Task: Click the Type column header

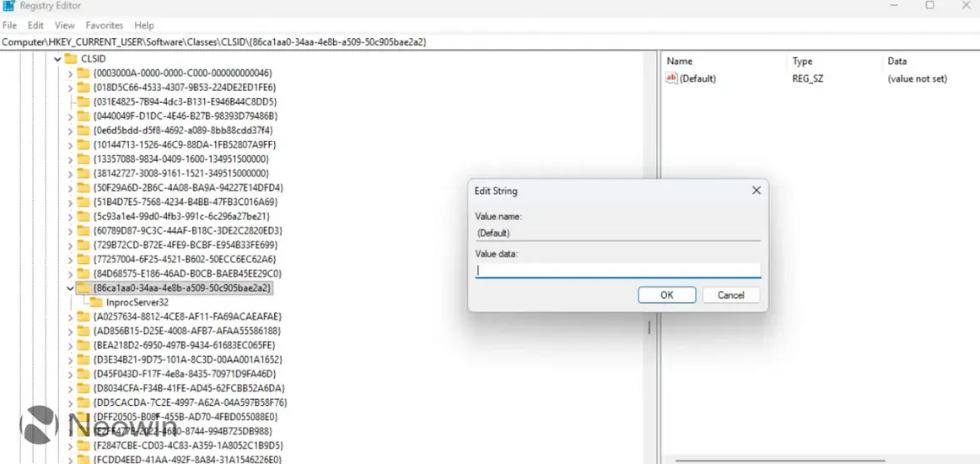Action: pos(802,62)
